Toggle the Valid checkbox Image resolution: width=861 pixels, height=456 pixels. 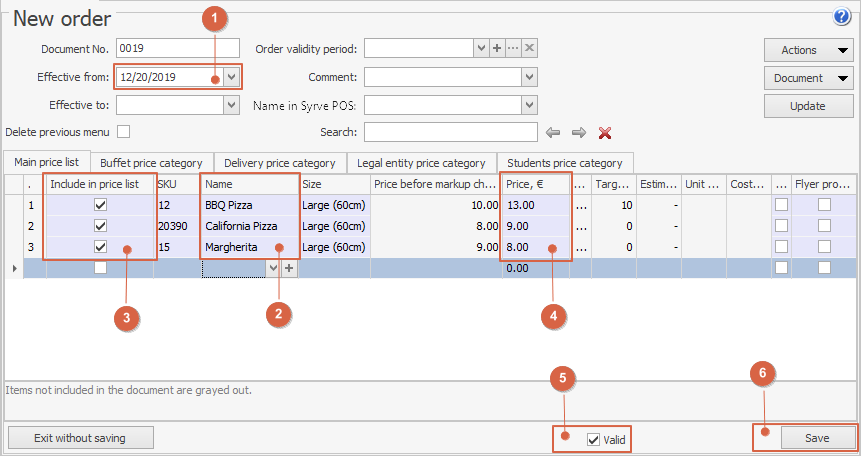[x=594, y=439]
